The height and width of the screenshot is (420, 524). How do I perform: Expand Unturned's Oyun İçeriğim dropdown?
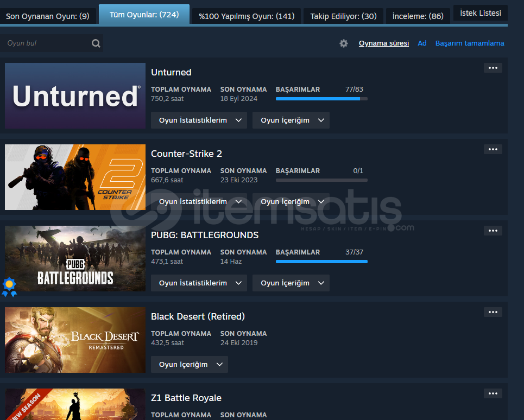pyautogui.click(x=291, y=120)
